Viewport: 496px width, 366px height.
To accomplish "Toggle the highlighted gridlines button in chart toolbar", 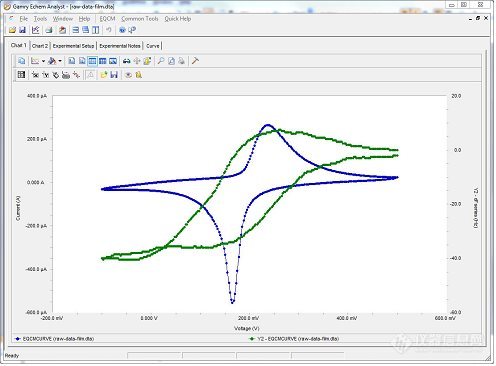I will tap(92, 61).
